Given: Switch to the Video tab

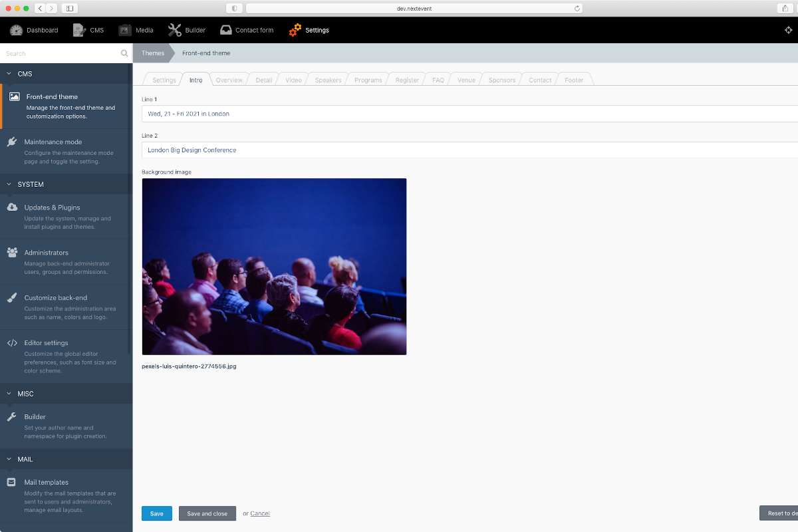Looking at the screenshot, I should coord(293,80).
